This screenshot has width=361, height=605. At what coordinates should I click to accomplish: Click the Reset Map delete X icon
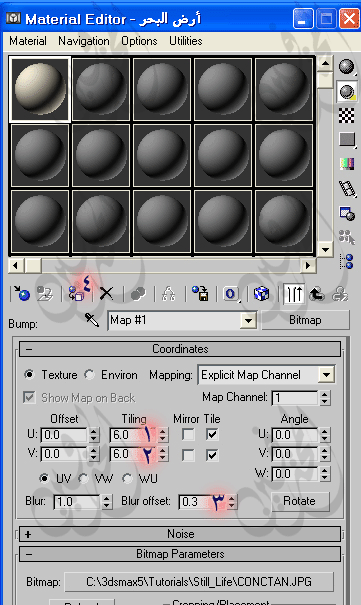106,294
